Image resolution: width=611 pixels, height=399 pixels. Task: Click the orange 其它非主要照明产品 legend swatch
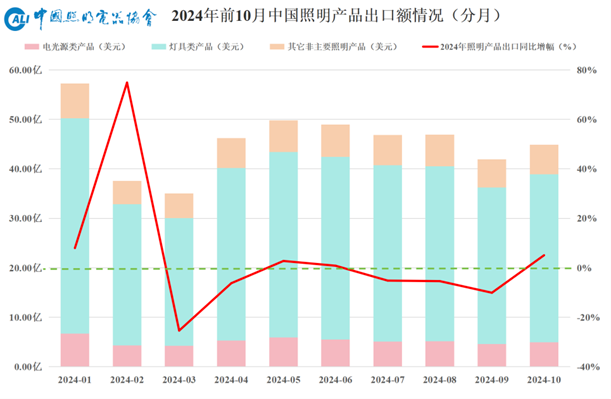[277, 47]
